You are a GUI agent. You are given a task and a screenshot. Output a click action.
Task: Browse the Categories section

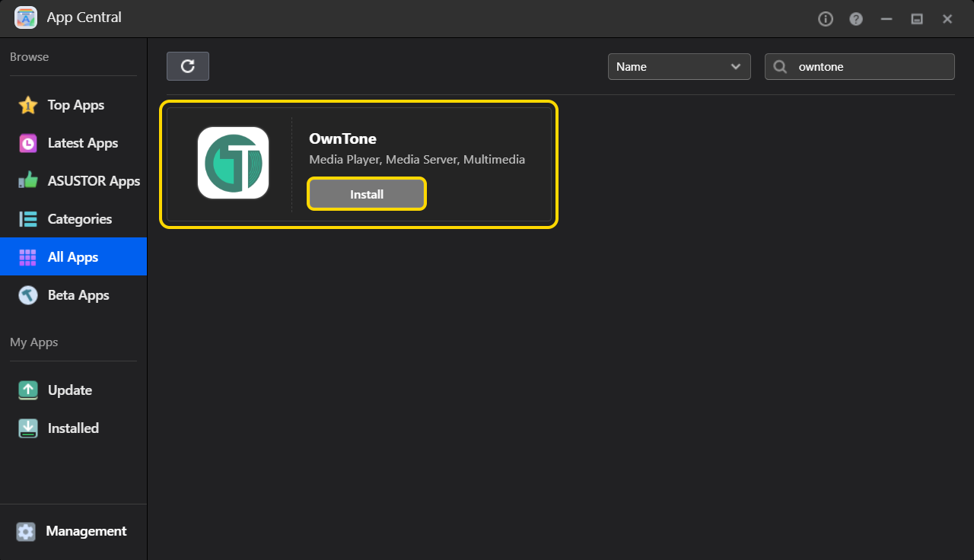(74, 219)
